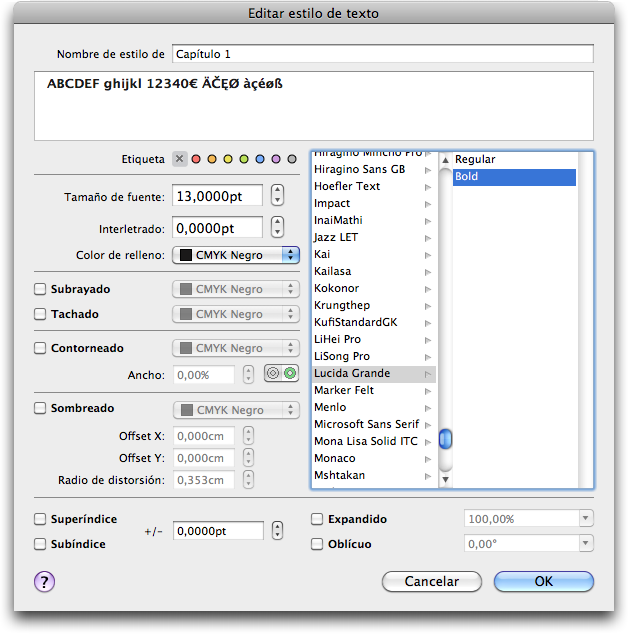Enable the Contorneado checkbox
Image resolution: width=628 pixels, height=634 pixels.
[40, 348]
